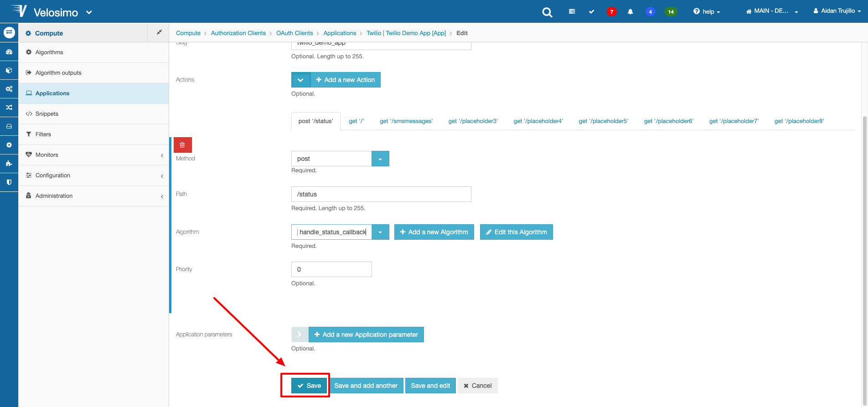Click the pin icon next to Compute header
The image size is (868, 407).
pos(159,32)
